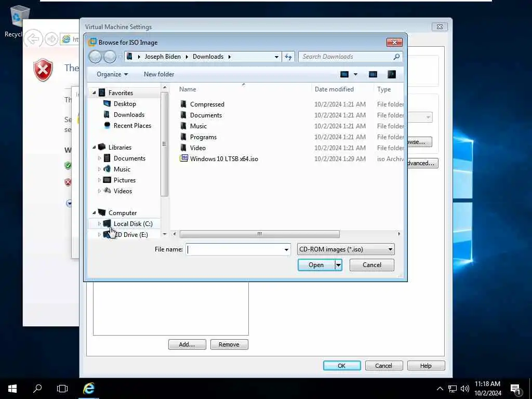Click the horizontal scrollbar thumb in file list
This screenshot has width=532, height=399.
[260, 234]
